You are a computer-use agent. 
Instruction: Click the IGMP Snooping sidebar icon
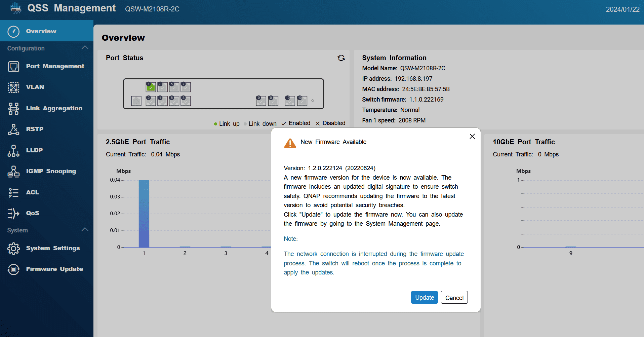(13, 171)
